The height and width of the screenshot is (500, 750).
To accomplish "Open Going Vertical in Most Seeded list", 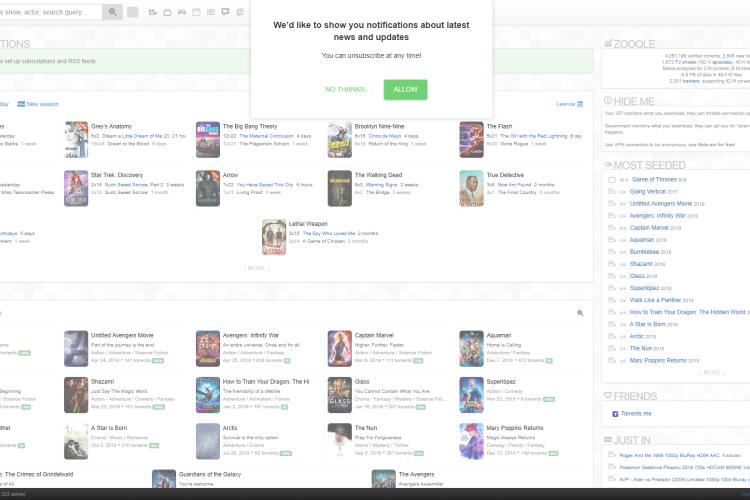I will point(648,191).
